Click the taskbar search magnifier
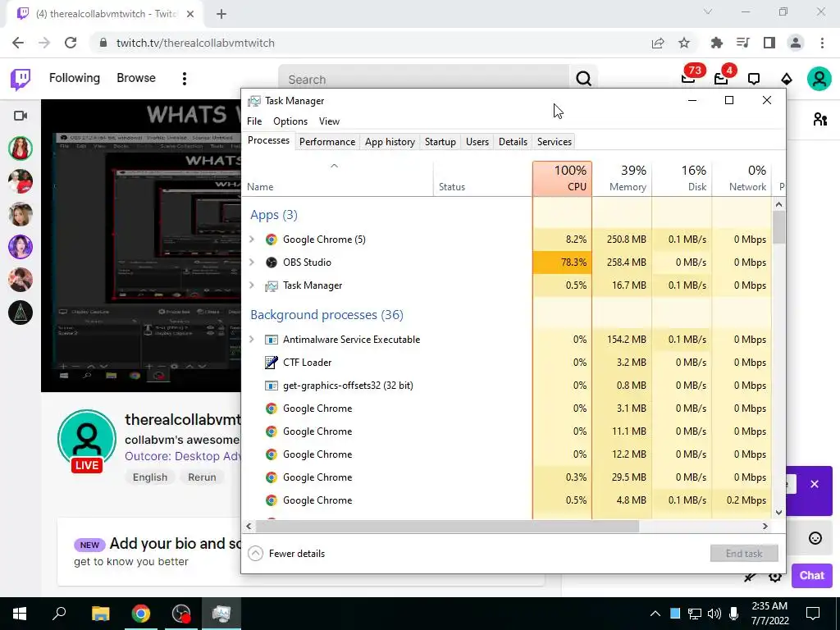Viewport: 840px width, 630px height. (59, 614)
